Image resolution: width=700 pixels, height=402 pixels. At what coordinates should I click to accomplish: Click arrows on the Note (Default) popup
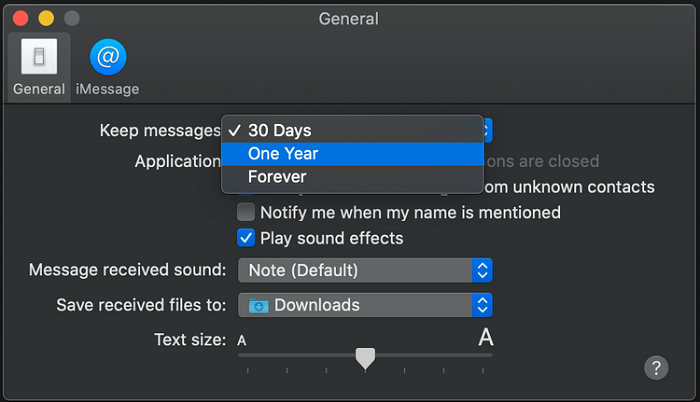(482, 270)
